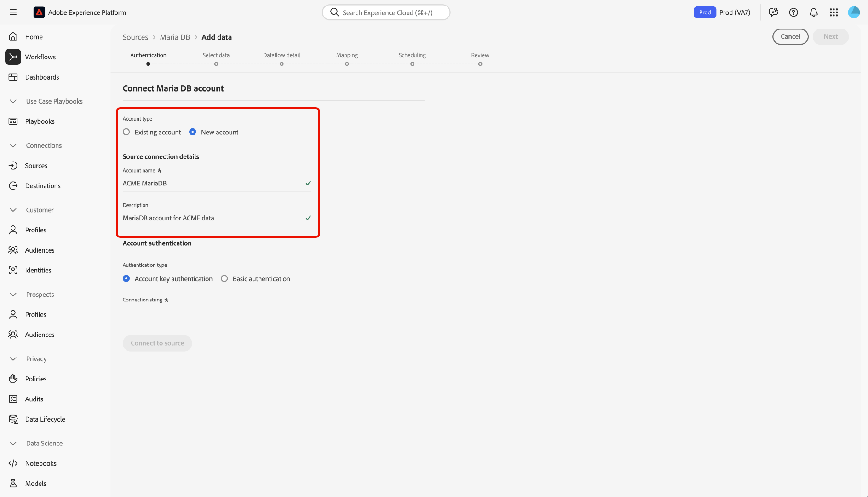Open the help question mark icon
Viewport: 868px width, 497px height.
click(793, 12)
